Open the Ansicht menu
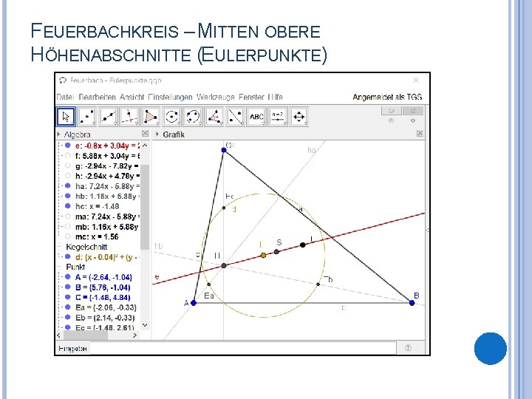Image resolution: width=532 pixels, height=399 pixels. tap(132, 97)
